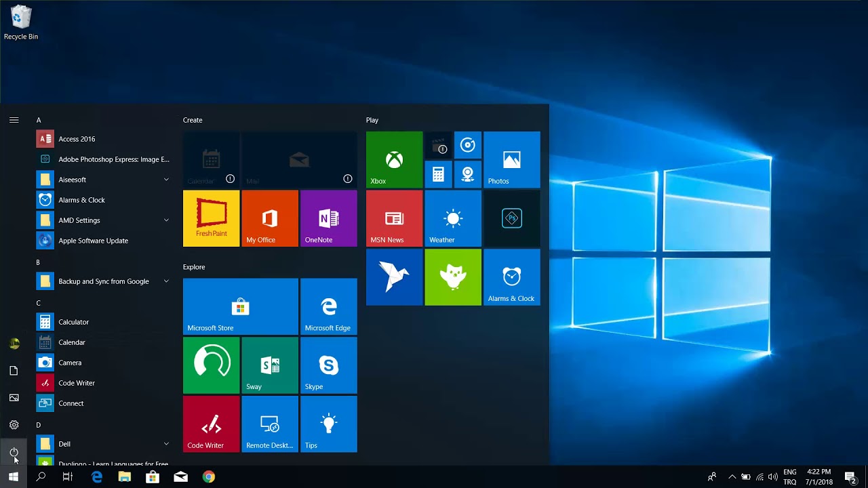Screen dimensions: 868x488
Task: Open the small Groove Music tile
Action: [x=468, y=144]
